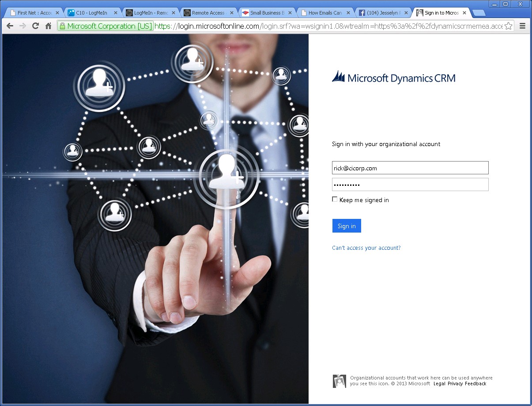Focus the password field
The image size is (532, 406).
pyautogui.click(x=410, y=184)
